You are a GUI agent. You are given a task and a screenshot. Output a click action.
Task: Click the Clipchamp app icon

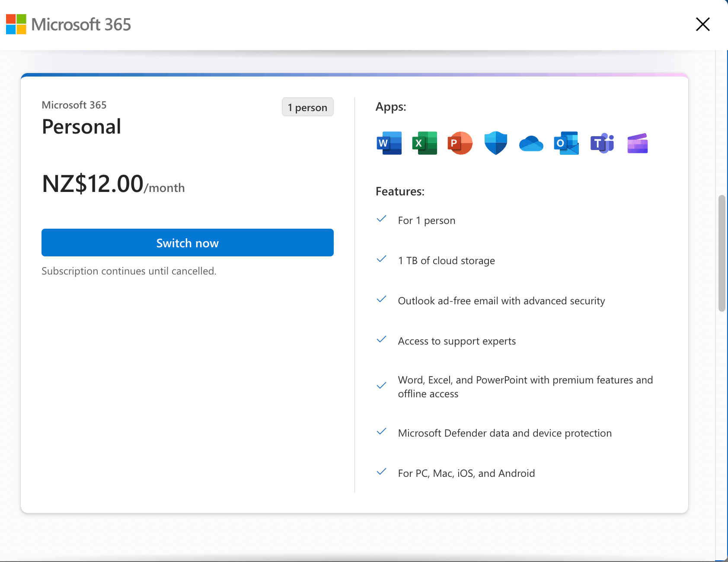coord(638,143)
